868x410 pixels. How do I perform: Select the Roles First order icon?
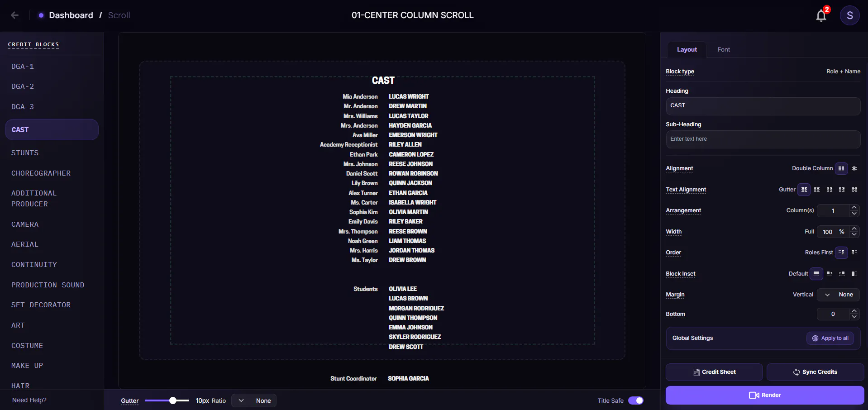click(x=841, y=253)
